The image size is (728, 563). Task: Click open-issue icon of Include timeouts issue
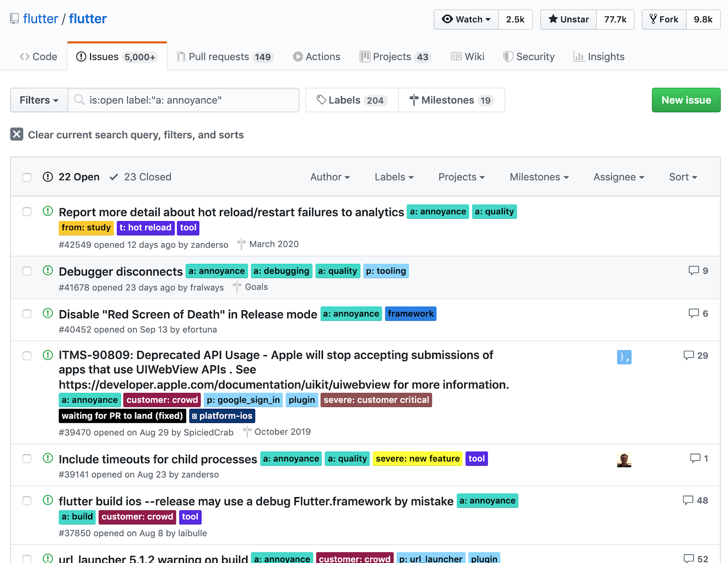[48, 458]
